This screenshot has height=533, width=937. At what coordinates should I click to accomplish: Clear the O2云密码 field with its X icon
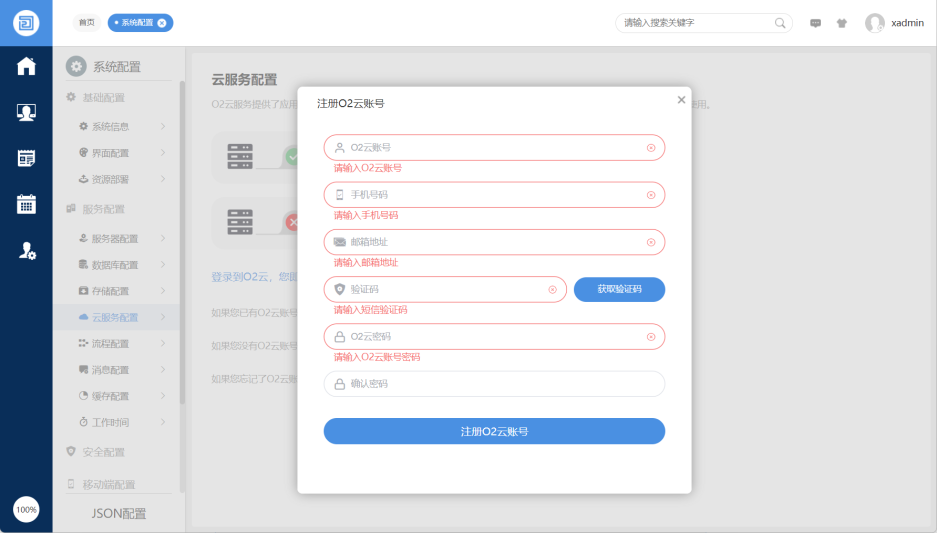click(x=651, y=336)
